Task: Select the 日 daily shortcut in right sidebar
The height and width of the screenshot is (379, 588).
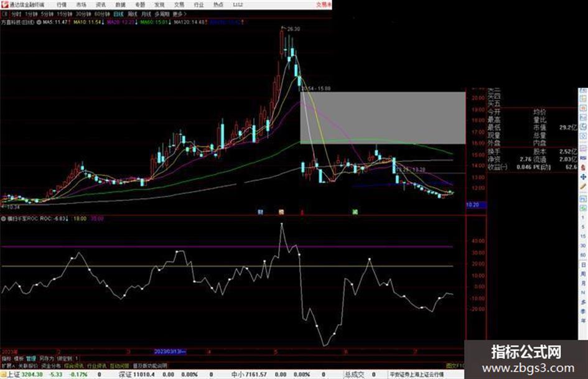Action: [583, 264]
